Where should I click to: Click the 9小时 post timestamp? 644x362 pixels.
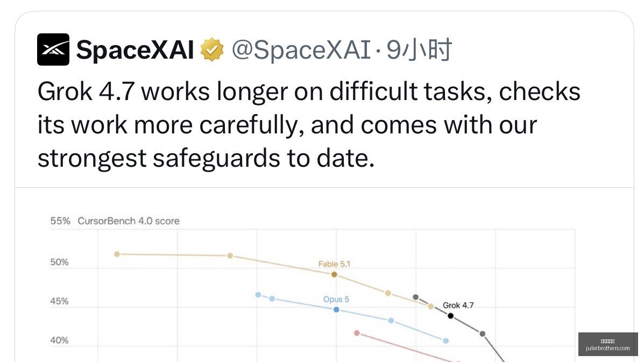[x=419, y=50]
